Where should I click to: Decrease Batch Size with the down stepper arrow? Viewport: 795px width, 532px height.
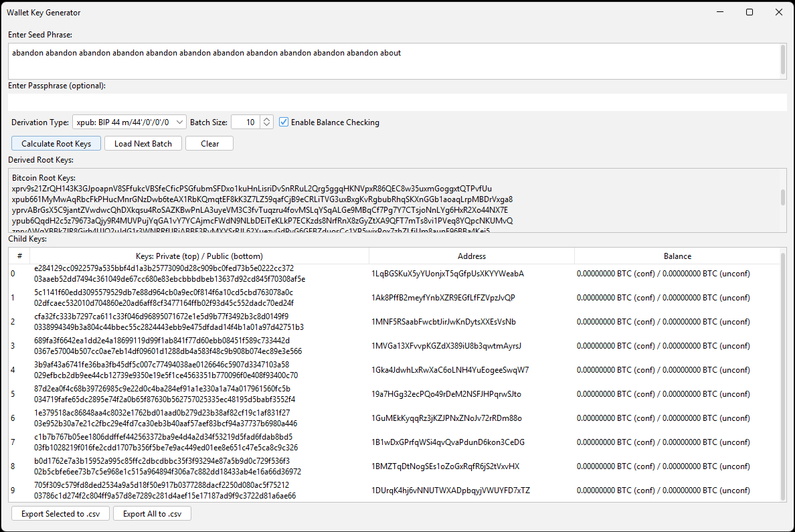(x=266, y=125)
